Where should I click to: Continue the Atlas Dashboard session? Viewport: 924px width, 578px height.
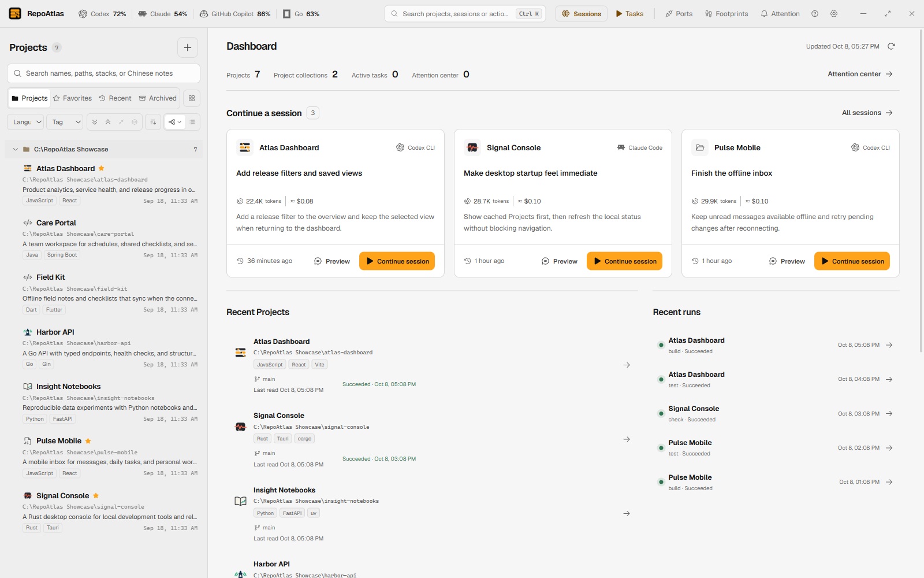click(397, 261)
